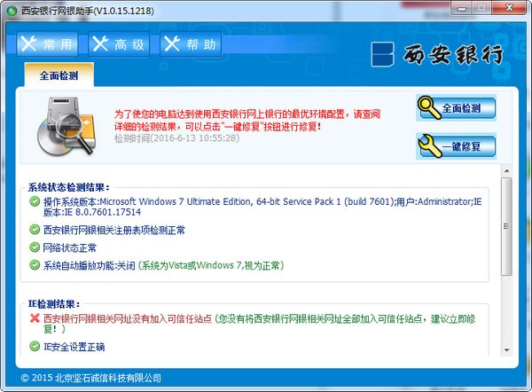Click red X beside 可信任站点 warning

[x=35, y=318]
